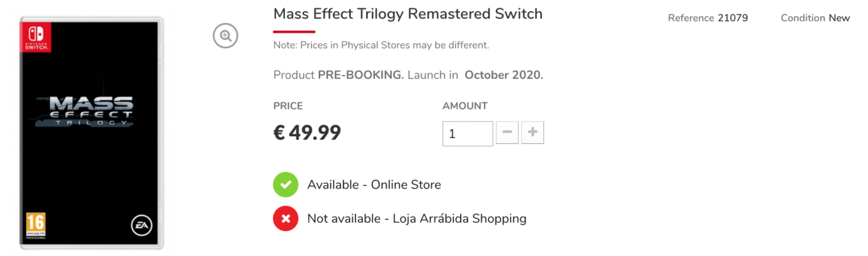868x256 pixels.
Task: Click the Reference 21079 label
Action: [x=708, y=18]
